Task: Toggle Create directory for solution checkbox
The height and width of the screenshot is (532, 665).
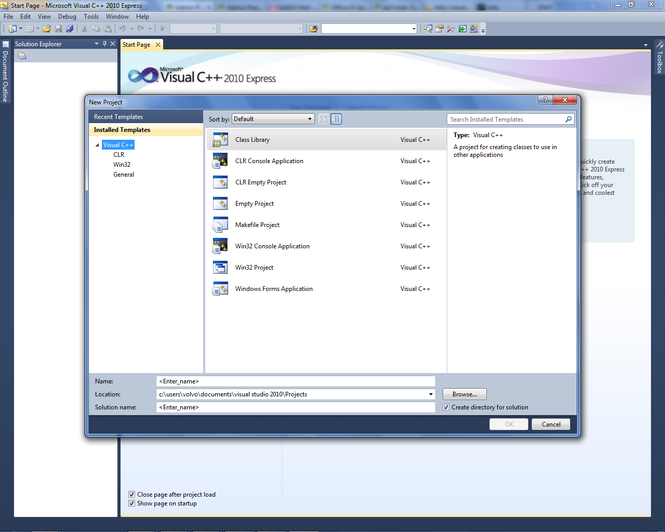Action: 446,407
